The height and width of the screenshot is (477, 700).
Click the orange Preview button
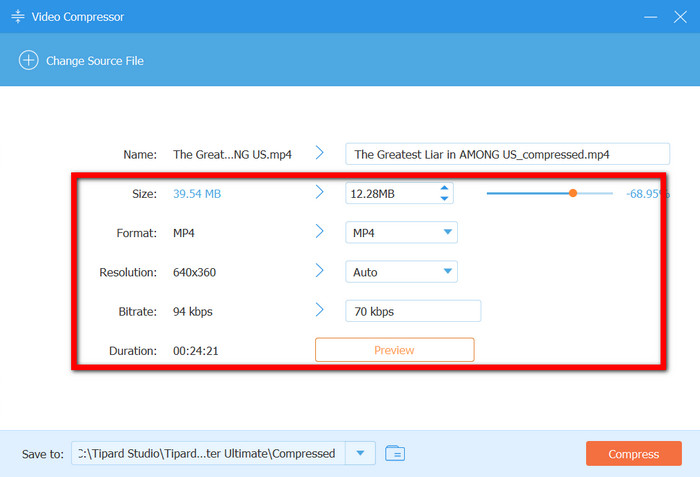395,350
